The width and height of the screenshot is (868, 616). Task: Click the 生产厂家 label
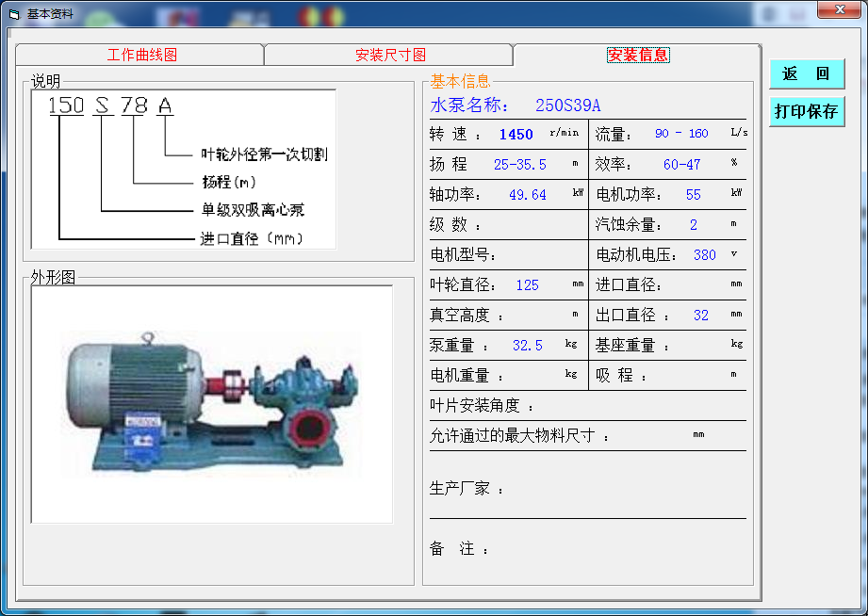click(467, 488)
